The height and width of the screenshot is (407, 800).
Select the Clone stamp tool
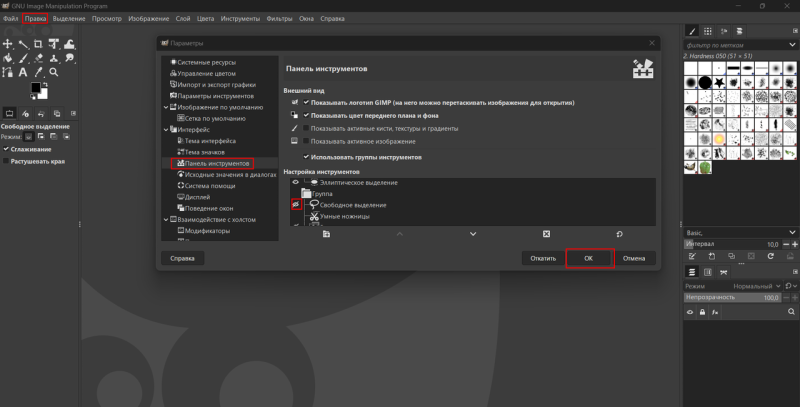point(54,58)
